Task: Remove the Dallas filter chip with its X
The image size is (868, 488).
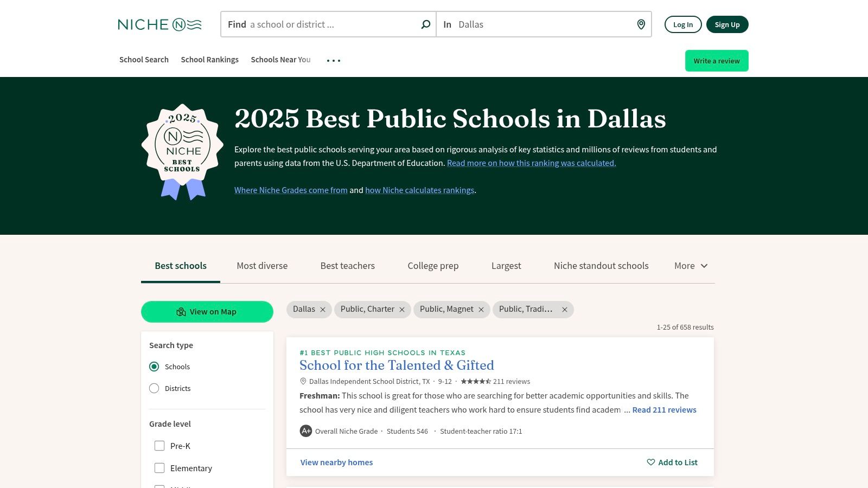Action: pyautogui.click(x=323, y=309)
